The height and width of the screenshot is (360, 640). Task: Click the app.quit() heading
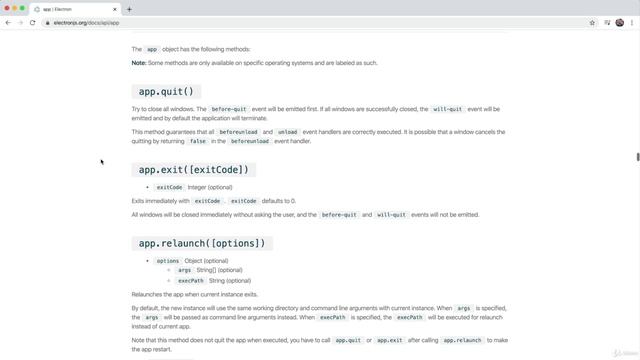166,91
